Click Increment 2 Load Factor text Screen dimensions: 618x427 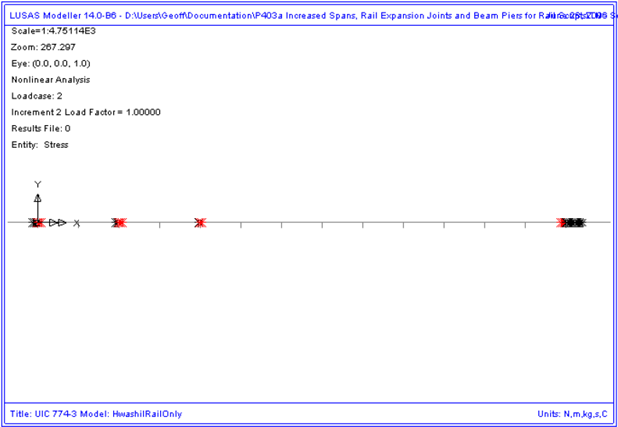click(86, 112)
